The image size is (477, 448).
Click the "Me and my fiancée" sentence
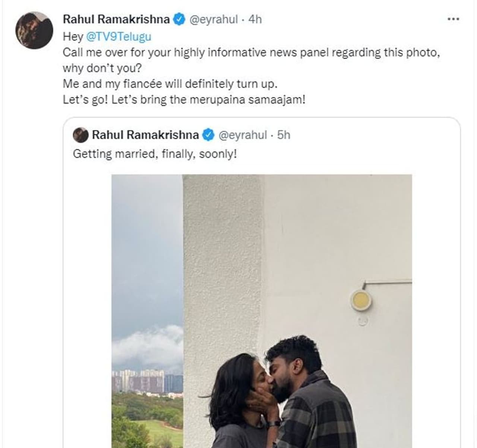(170, 84)
